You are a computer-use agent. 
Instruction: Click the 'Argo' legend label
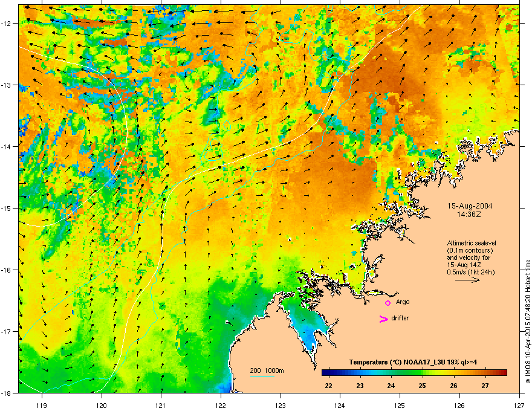click(x=403, y=302)
